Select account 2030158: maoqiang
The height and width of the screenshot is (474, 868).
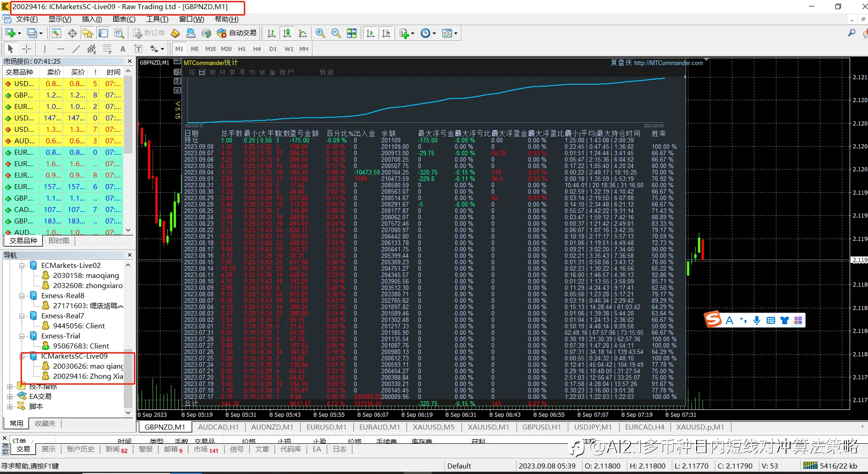(86, 275)
